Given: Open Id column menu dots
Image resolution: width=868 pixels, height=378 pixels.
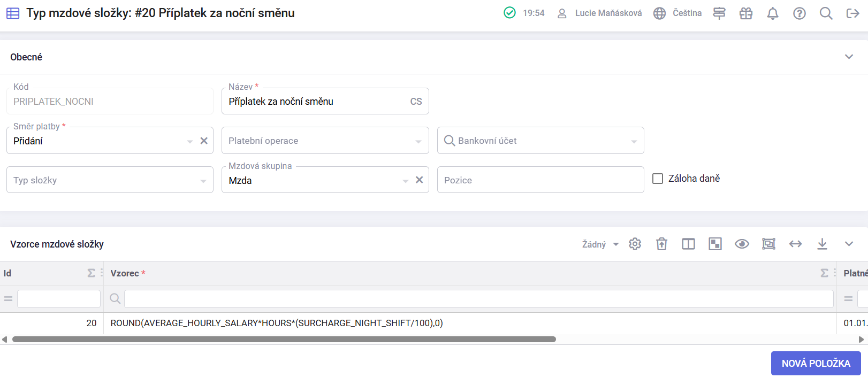Looking at the screenshot, I should (101, 273).
